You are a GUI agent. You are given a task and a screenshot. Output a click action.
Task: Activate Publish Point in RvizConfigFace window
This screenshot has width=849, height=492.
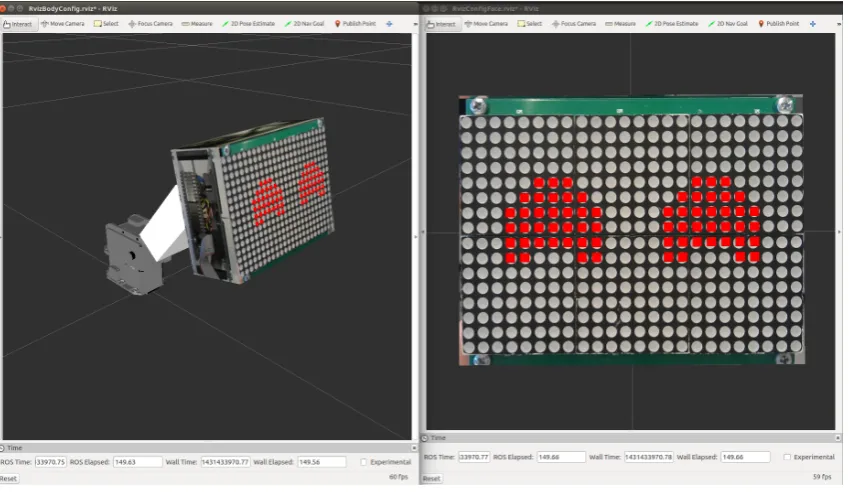779,24
